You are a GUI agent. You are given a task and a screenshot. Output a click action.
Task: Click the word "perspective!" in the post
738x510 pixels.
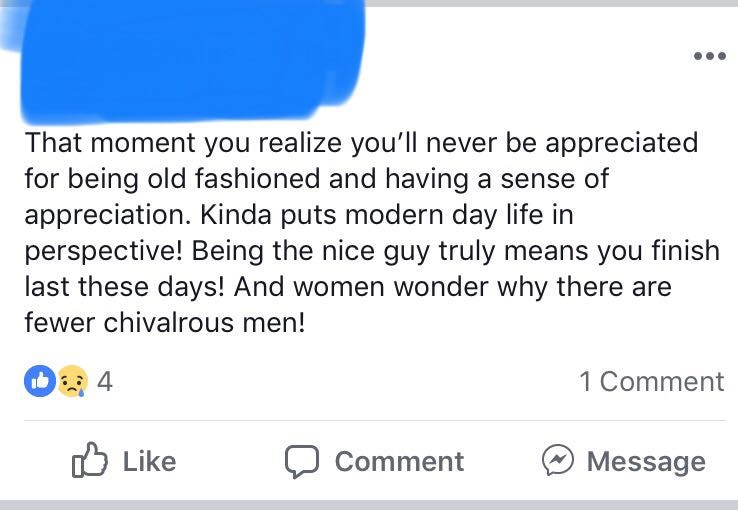pos(104,253)
